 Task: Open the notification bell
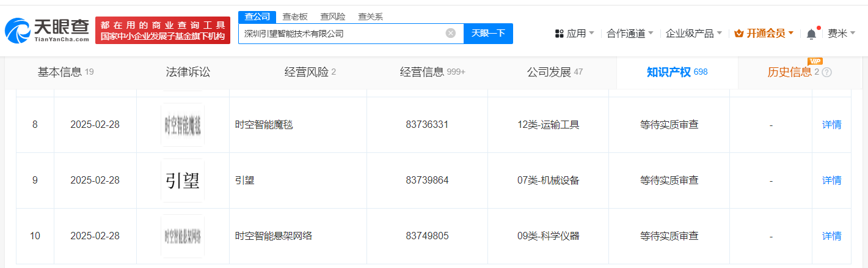(811, 34)
